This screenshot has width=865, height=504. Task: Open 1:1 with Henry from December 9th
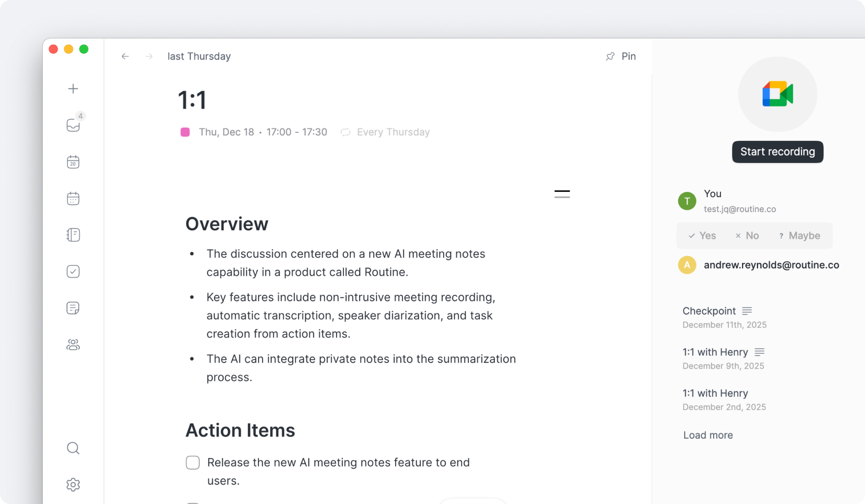click(x=715, y=352)
